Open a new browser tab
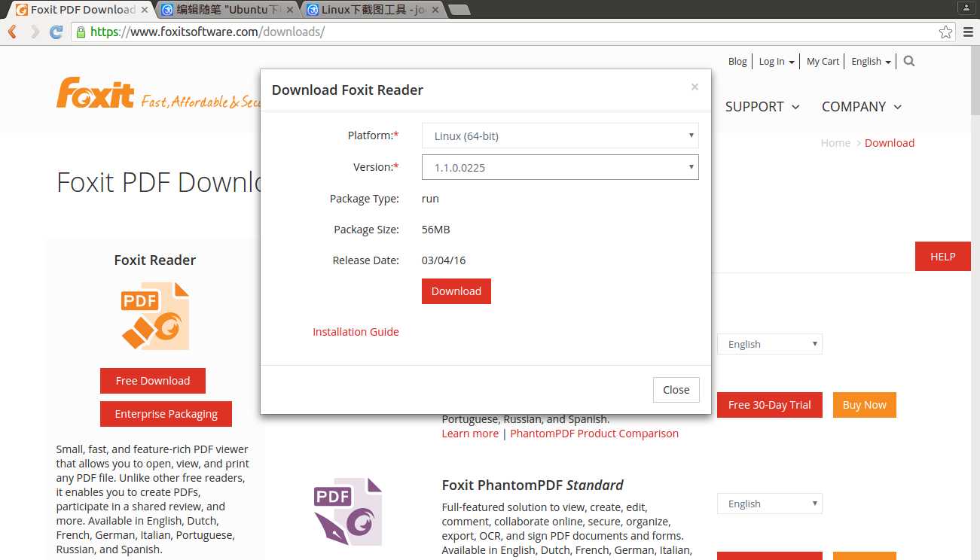 (459, 10)
